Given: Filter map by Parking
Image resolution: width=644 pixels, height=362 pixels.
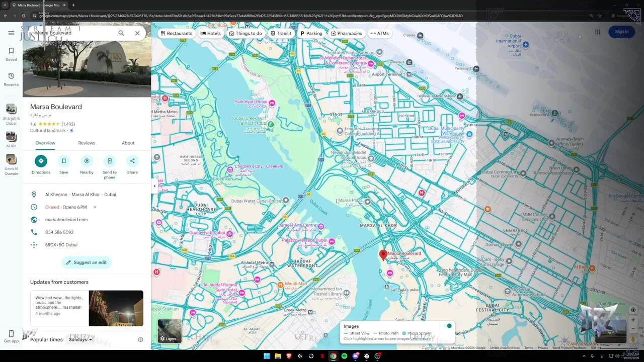Looking at the screenshot, I should point(311,33).
